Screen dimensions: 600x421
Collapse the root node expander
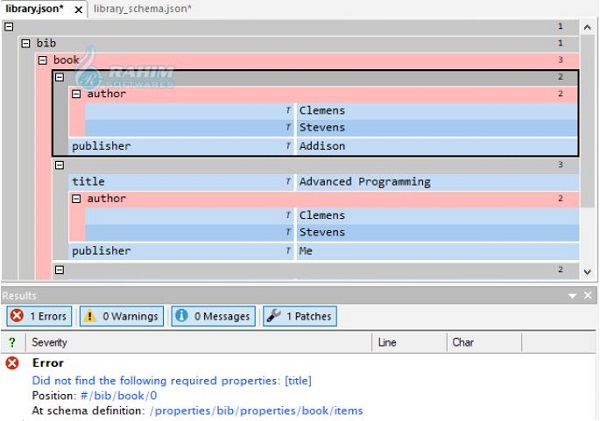[9, 26]
